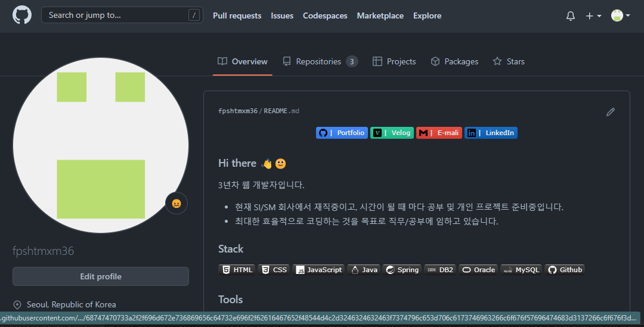Screen dimensions: 644x327
Task: Open the LinkedIn badge
Action: tap(491, 133)
